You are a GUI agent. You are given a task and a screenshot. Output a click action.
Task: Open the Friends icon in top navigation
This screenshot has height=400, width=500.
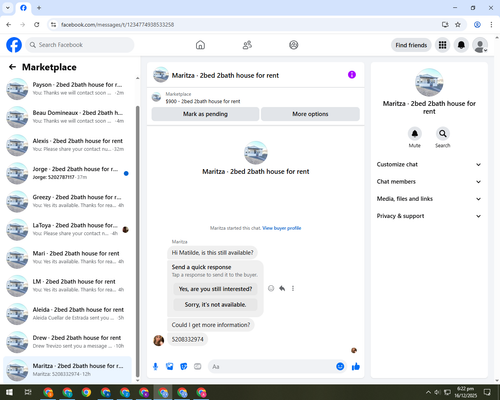pyautogui.click(x=247, y=45)
